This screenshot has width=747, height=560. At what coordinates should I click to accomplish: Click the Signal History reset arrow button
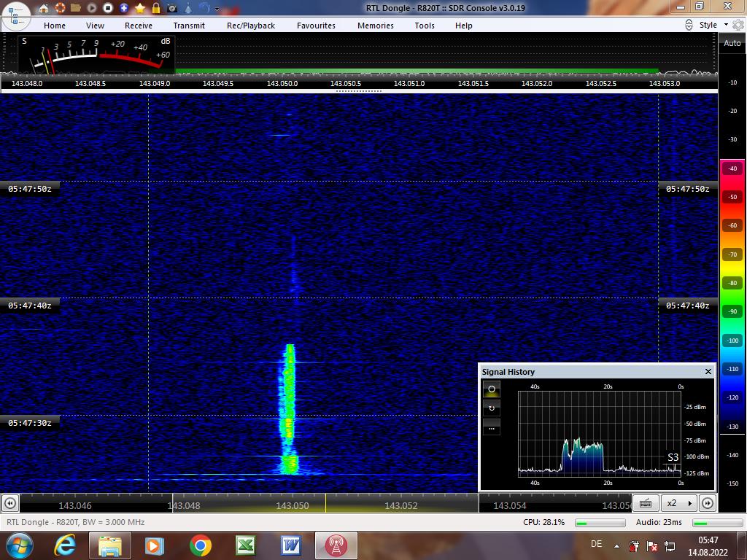click(492, 408)
